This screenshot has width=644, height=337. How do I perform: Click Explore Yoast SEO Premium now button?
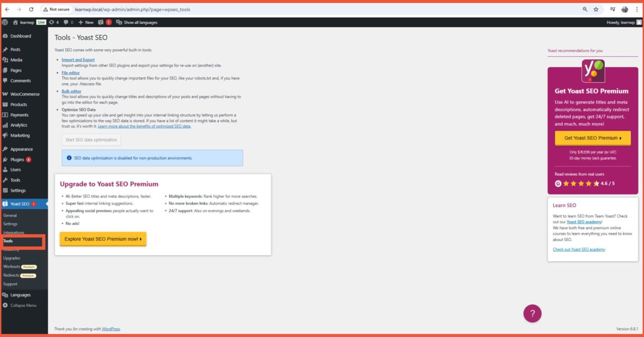point(103,239)
